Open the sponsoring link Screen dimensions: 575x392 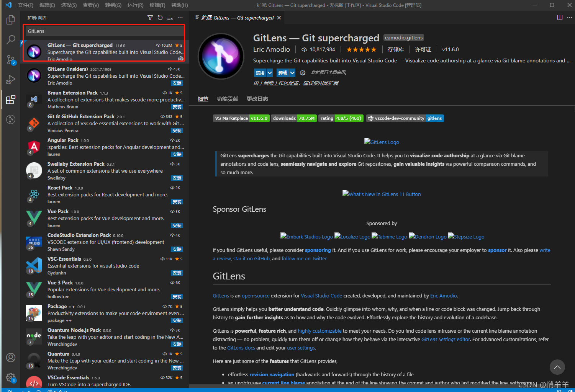coord(318,250)
